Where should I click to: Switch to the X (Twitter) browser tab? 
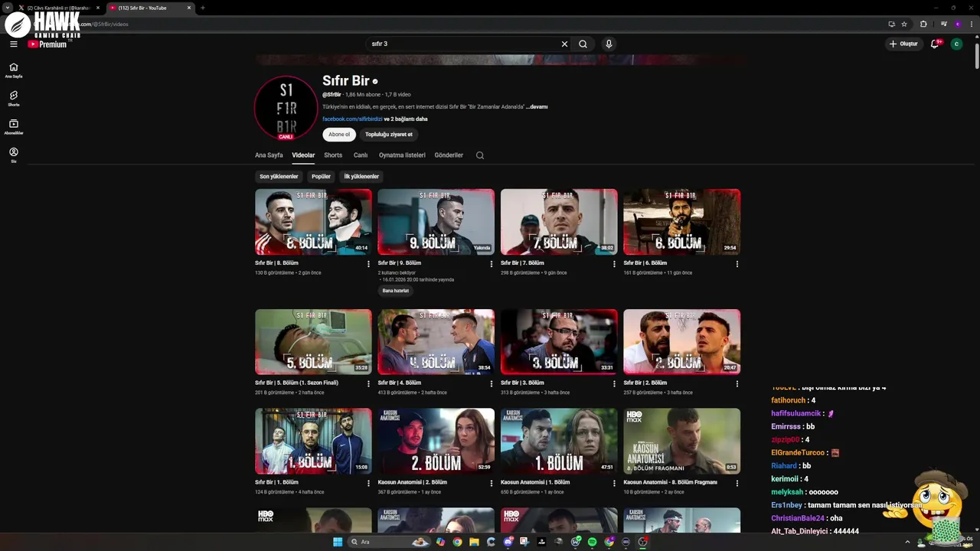[x=58, y=8]
